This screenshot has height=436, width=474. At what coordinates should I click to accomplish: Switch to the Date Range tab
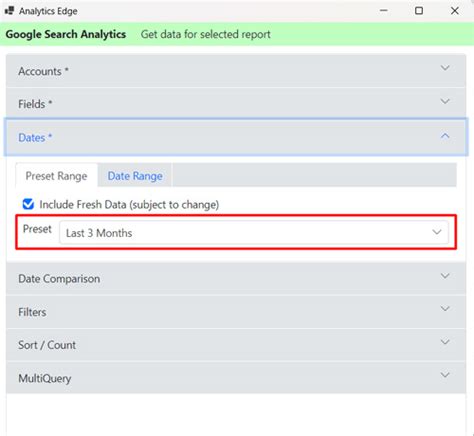[135, 176]
